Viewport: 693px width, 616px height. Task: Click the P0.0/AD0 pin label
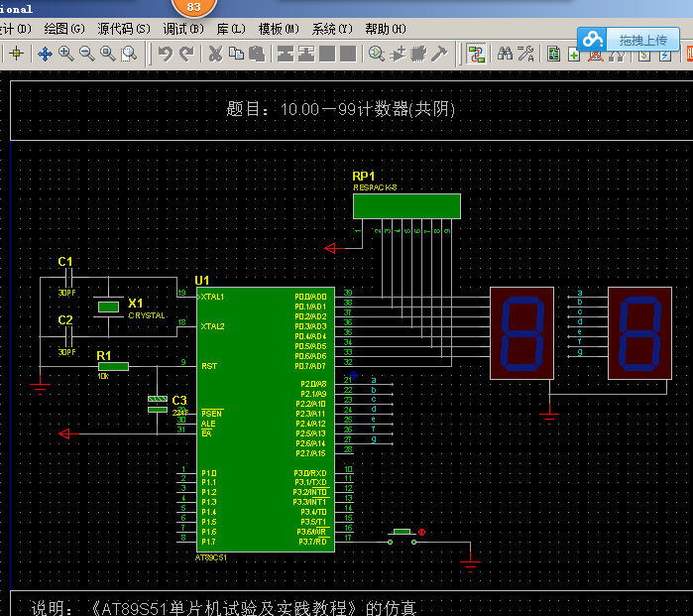point(310,297)
